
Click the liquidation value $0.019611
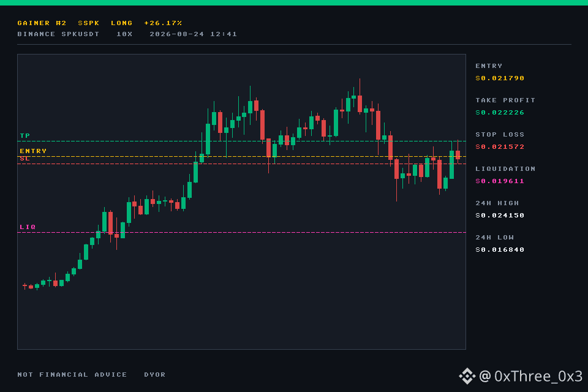pos(500,181)
